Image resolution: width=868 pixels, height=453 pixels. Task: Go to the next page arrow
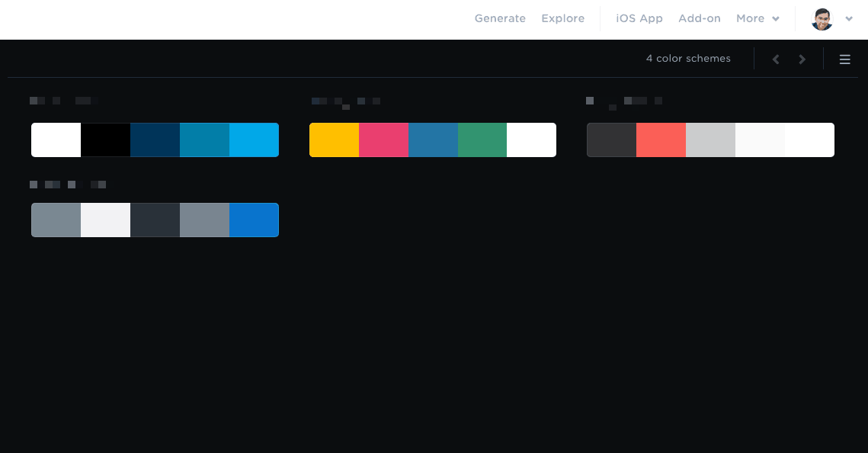point(802,59)
